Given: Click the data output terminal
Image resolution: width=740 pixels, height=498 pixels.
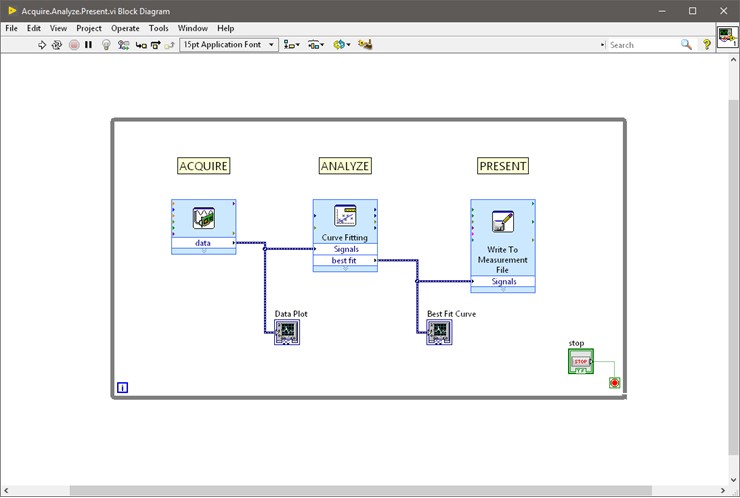Looking at the screenshot, I should (203, 243).
